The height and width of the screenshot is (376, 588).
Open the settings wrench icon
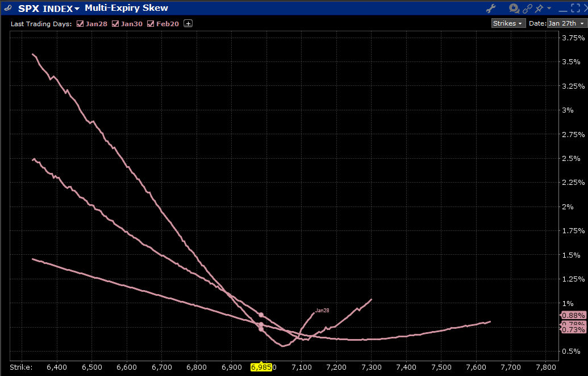[491, 8]
